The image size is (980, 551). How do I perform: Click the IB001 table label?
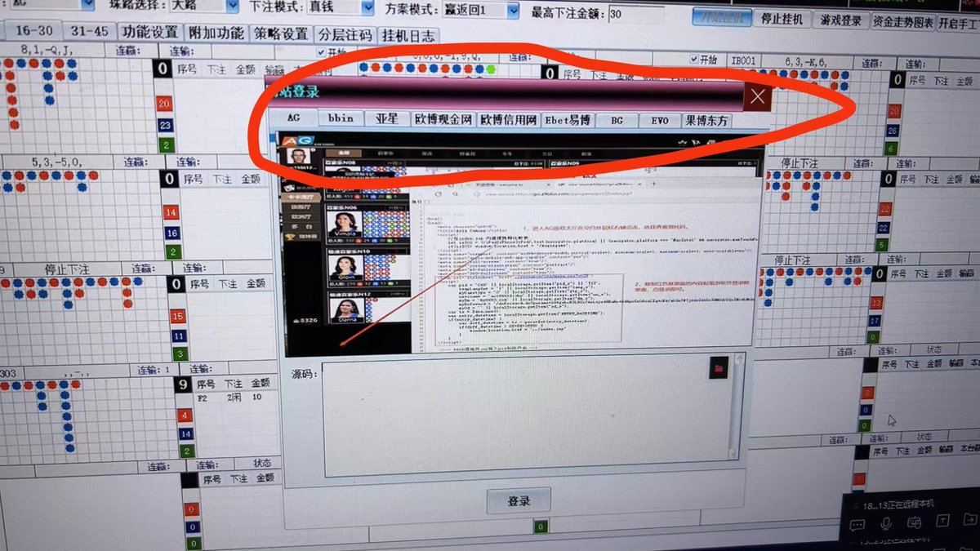coord(743,60)
